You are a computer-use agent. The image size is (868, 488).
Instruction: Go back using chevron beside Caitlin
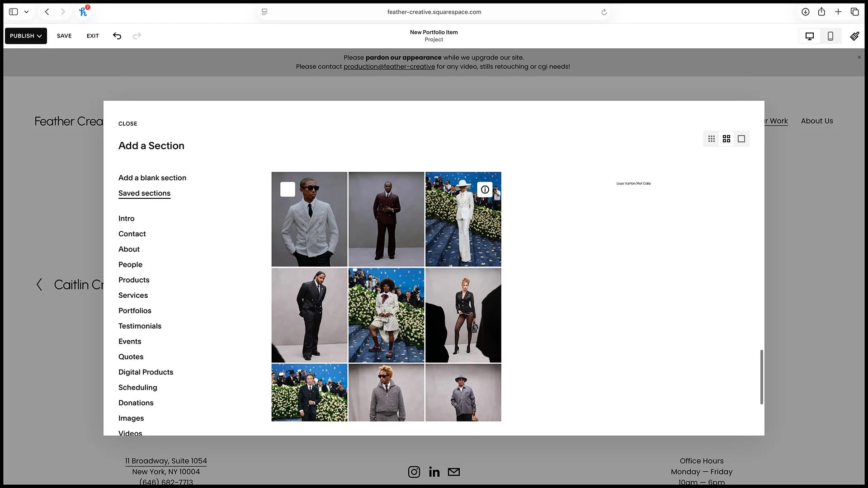39,285
